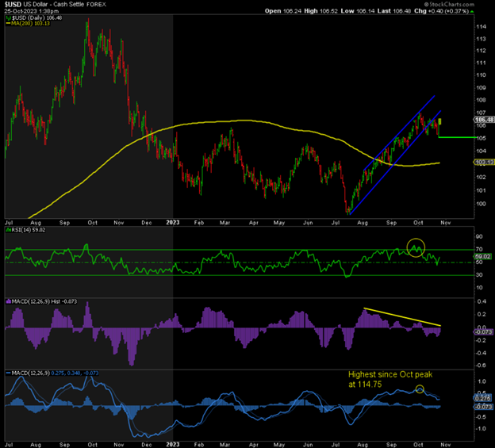The width and height of the screenshot is (495, 448).
Task: Click the 110 tick on the price axis
Action: coord(482,75)
